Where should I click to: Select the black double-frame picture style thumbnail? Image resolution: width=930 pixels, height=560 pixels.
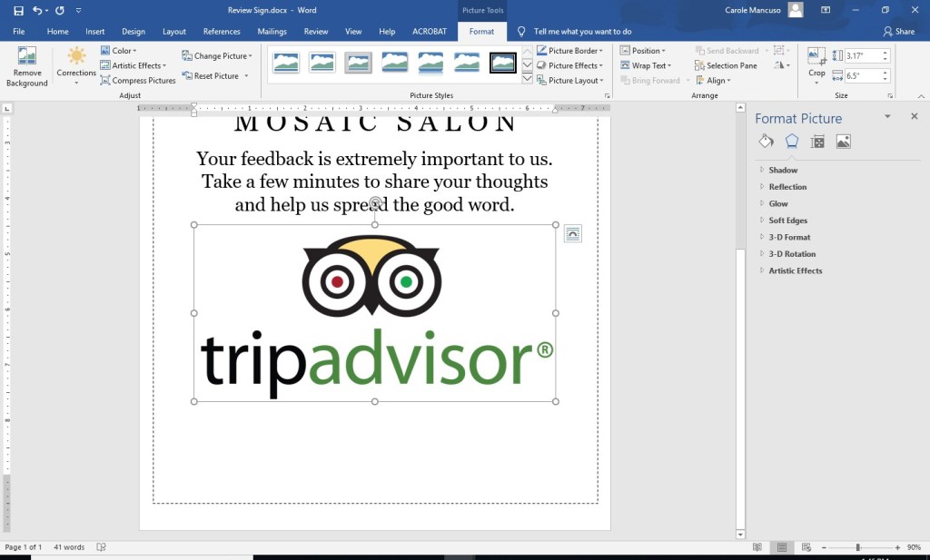pos(502,63)
